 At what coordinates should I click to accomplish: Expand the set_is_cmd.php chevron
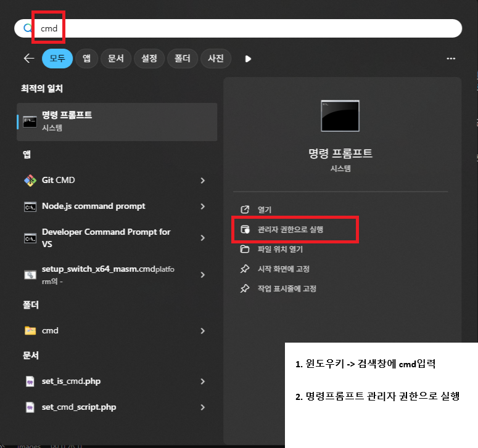tap(203, 381)
